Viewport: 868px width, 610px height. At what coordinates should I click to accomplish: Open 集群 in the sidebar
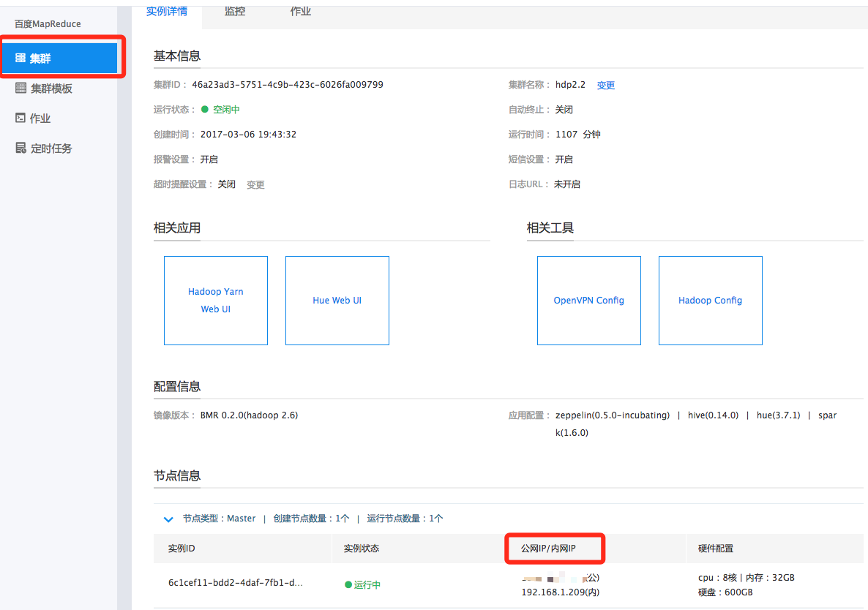59,58
